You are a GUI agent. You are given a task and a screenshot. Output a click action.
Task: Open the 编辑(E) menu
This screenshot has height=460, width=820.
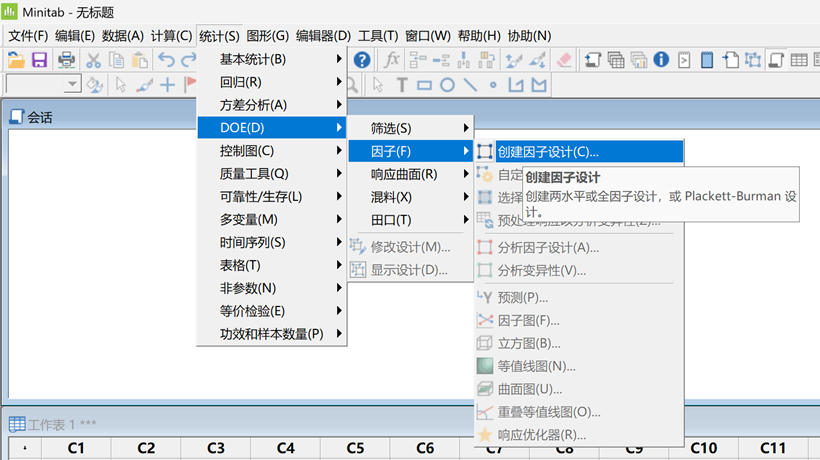tap(75, 36)
